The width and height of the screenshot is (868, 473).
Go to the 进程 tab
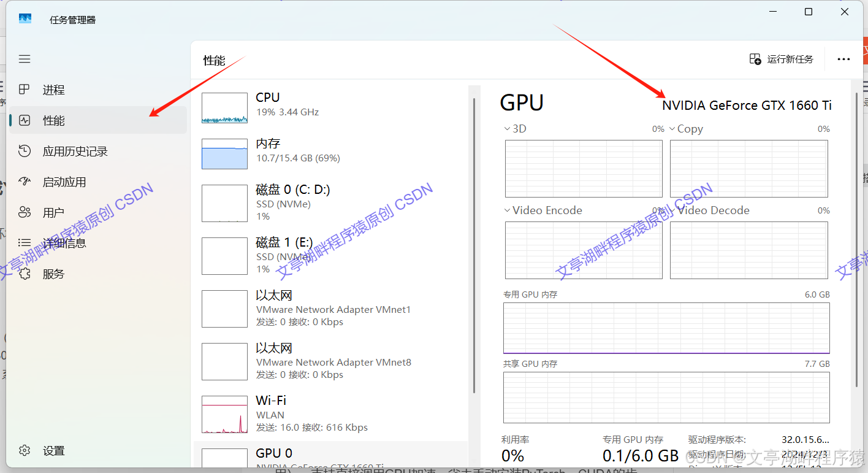coord(98,90)
